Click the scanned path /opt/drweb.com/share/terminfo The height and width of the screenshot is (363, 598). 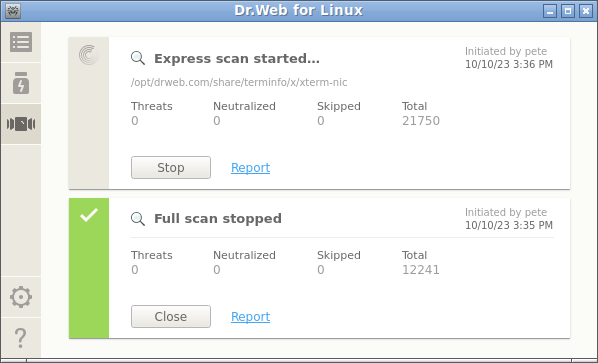pos(239,82)
